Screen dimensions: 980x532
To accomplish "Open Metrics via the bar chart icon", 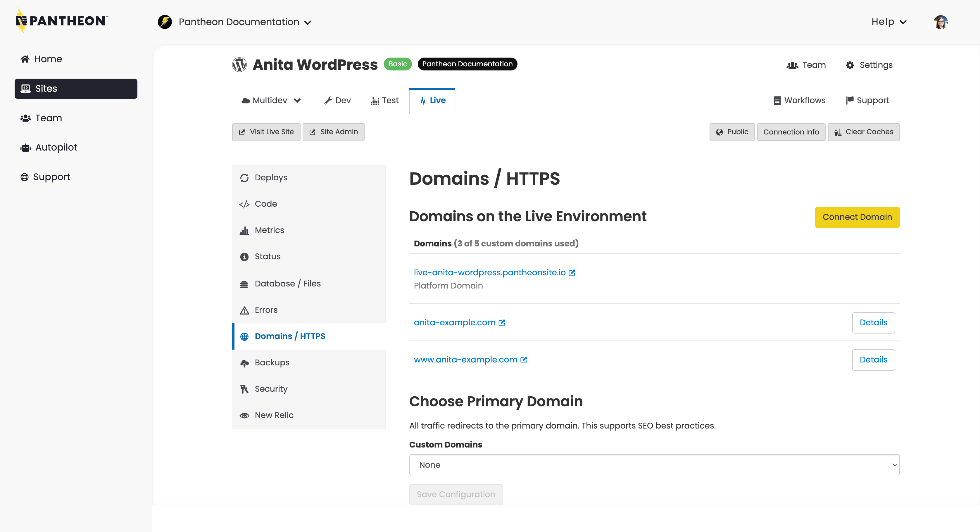I will point(245,230).
